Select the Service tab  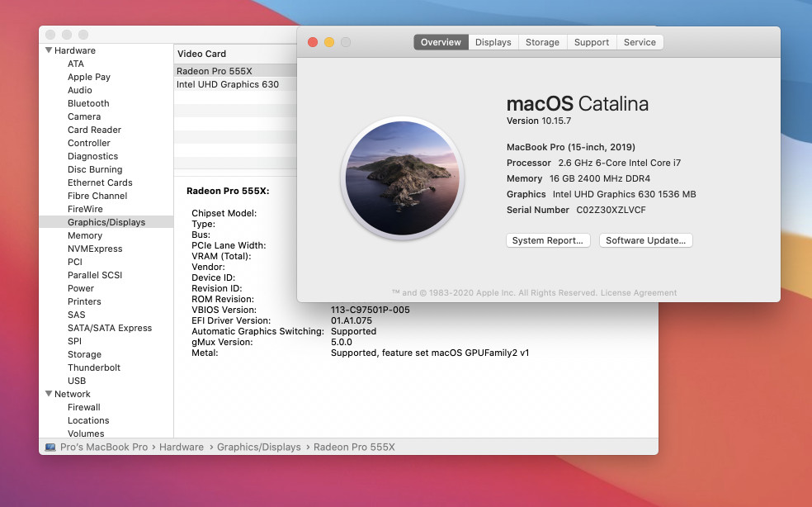[x=640, y=42]
